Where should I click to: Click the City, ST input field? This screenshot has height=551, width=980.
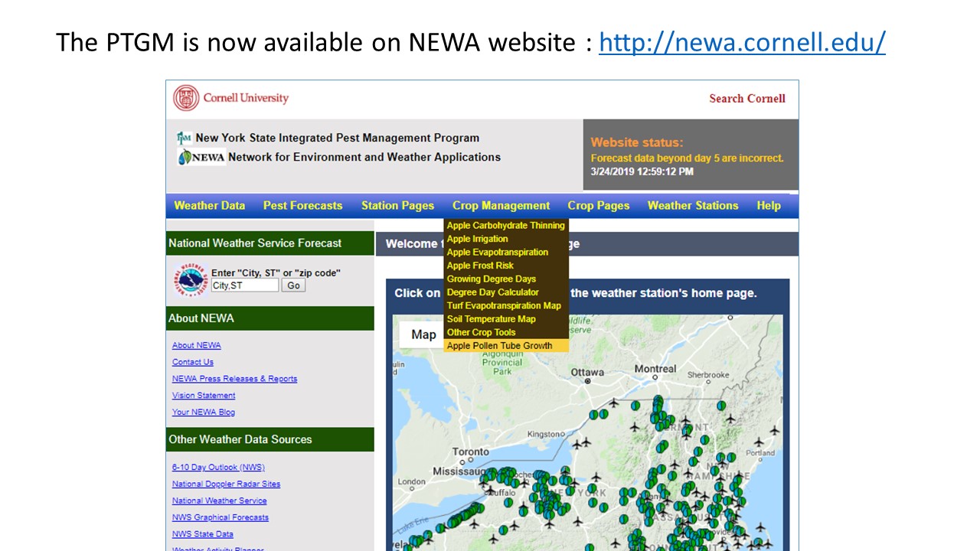click(244, 285)
